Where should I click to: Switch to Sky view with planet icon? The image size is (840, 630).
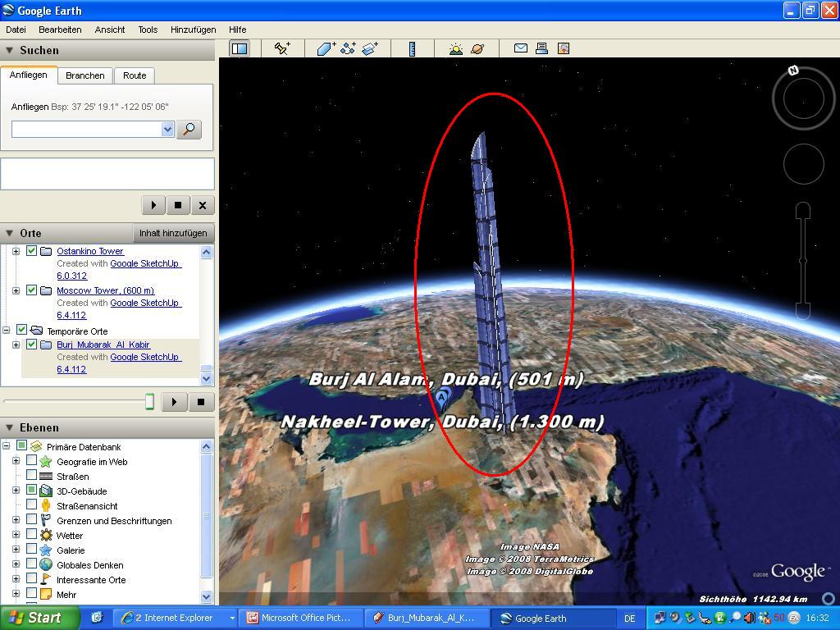(x=477, y=48)
